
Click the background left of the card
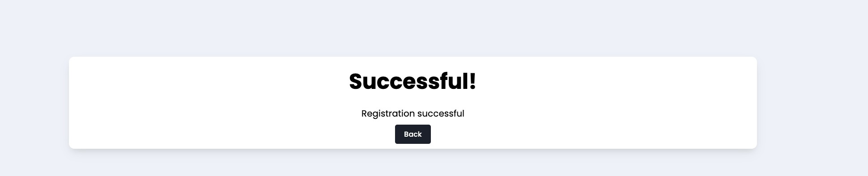pyautogui.click(x=34, y=103)
